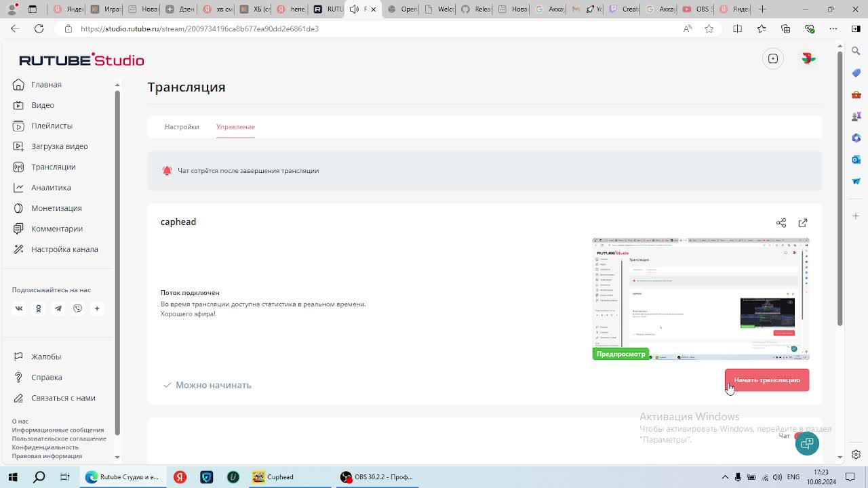868x488 pixels.
Task: Click the Комментарии speech icon
Action: coord(18,228)
